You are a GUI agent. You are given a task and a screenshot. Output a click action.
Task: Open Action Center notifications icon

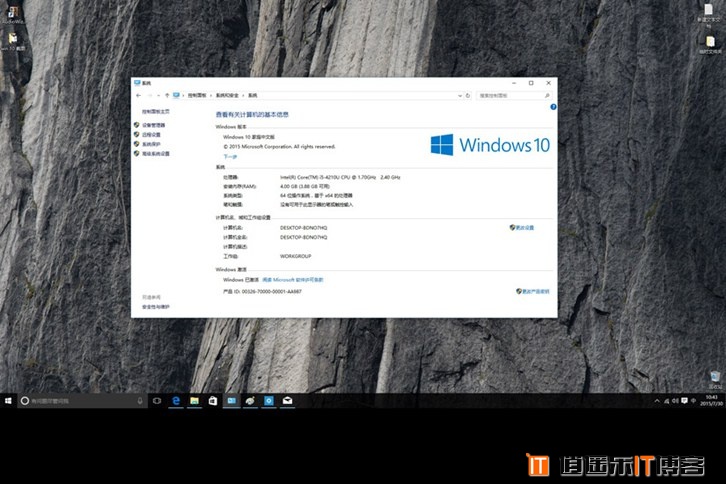684,401
